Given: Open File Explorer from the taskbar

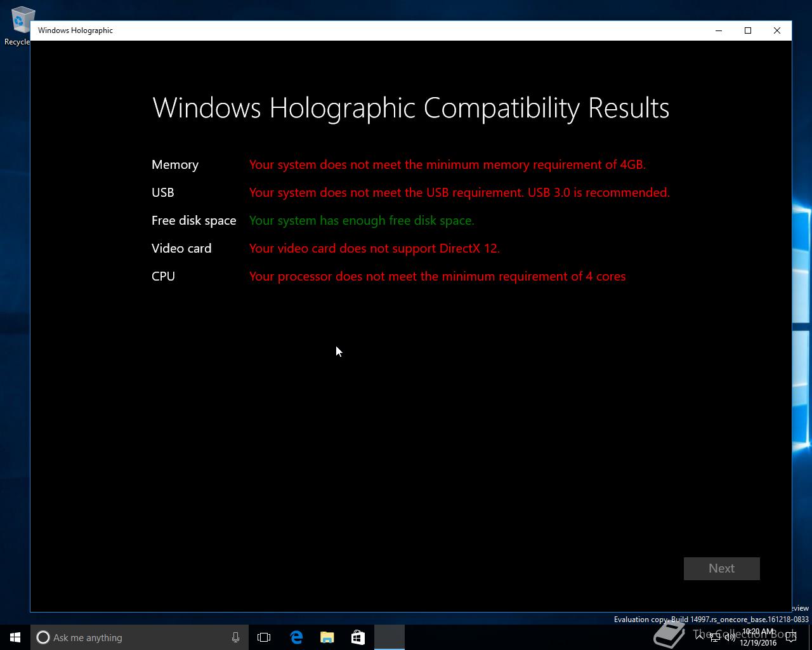Looking at the screenshot, I should 327,637.
